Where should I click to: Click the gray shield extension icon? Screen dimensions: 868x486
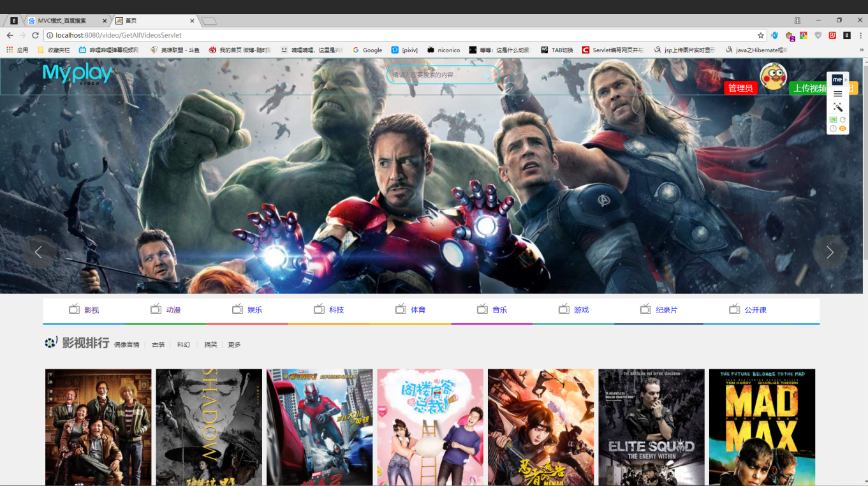pyautogui.click(x=818, y=36)
